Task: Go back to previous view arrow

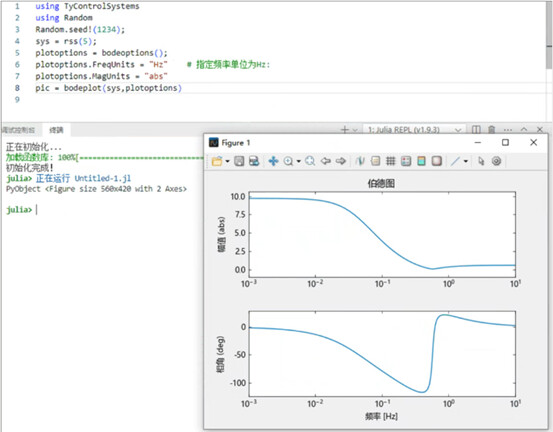Action: [325, 161]
